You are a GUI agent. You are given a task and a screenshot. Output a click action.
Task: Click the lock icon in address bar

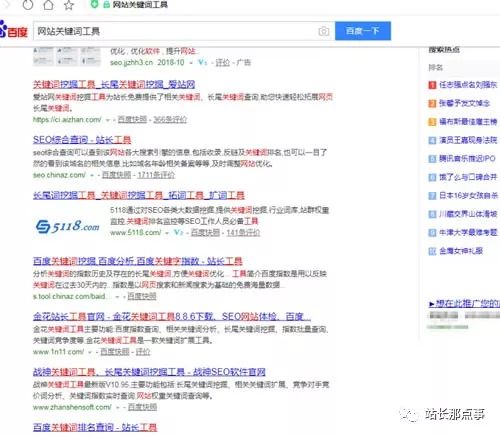(106, 5)
